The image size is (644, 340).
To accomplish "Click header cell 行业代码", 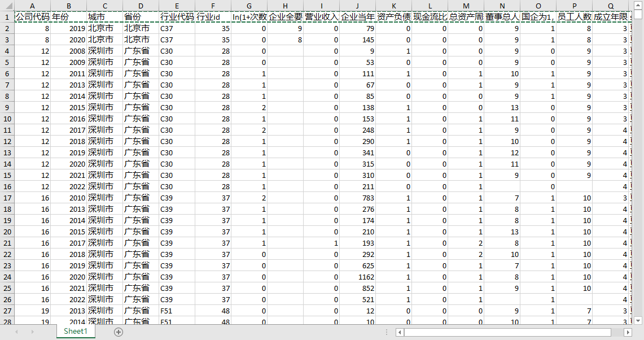I will click(x=177, y=18).
